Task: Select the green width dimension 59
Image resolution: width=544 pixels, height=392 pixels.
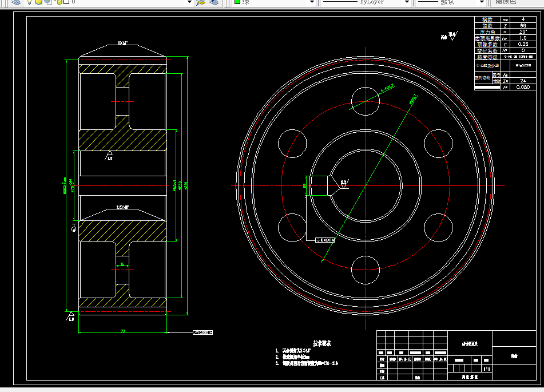Action: [x=122, y=331]
